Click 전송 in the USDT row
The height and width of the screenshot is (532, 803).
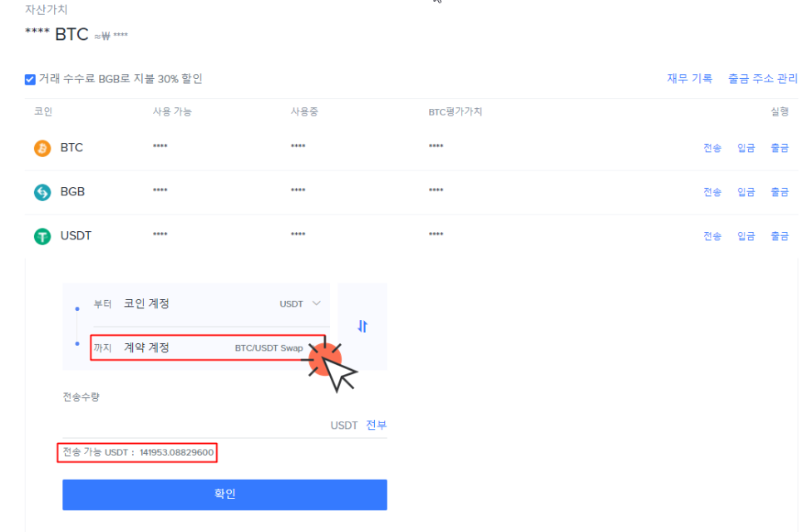(712, 236)
